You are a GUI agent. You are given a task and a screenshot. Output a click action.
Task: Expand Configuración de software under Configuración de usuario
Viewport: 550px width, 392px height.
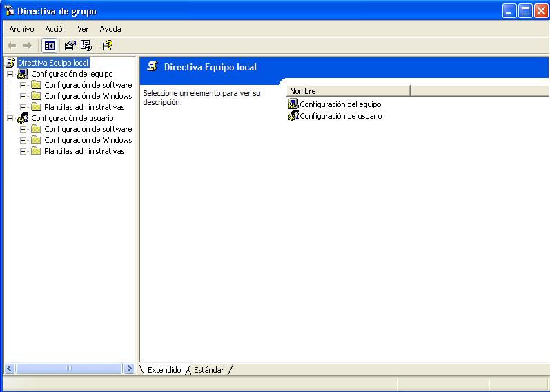click(23, 130)
